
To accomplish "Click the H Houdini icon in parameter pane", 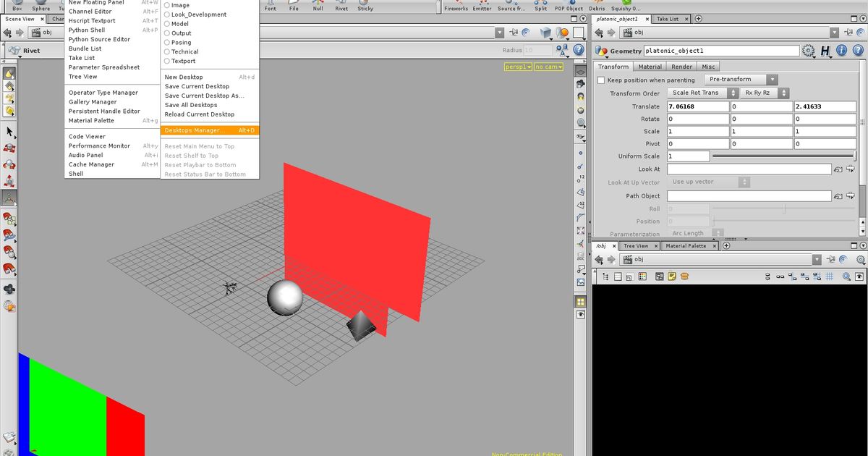I will pyautogui.click(x=825, y=51).
